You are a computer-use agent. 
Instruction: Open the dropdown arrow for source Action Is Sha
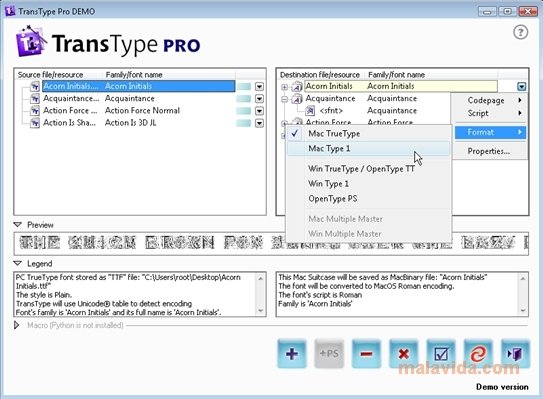(x=259, y=123)
